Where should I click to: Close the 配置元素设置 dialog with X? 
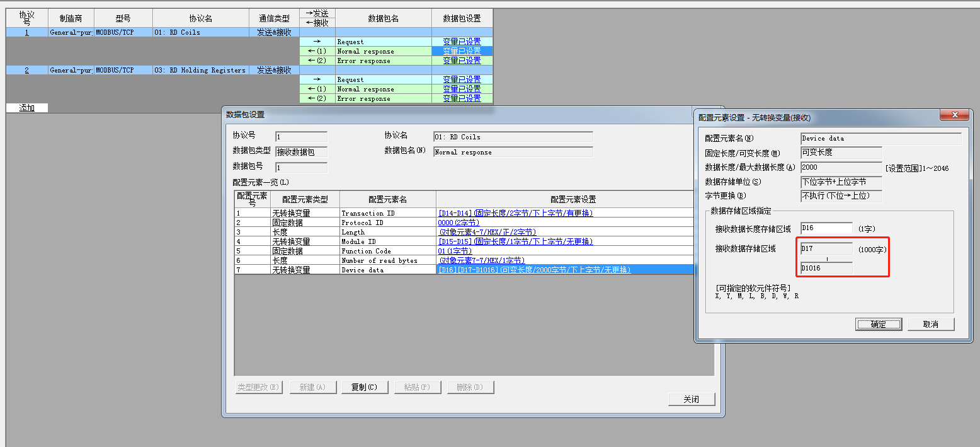click(x=955, y=115)
